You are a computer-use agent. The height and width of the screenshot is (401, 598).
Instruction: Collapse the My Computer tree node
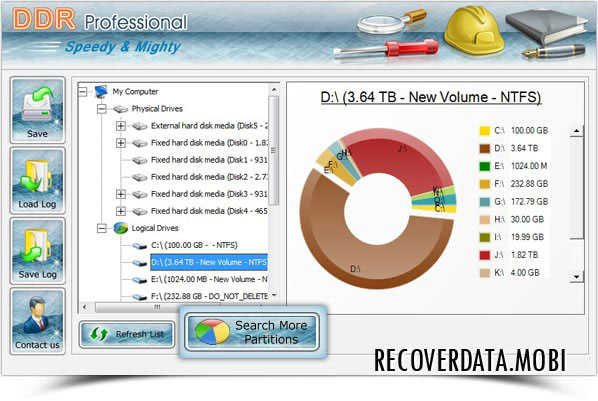coord(83,92)
